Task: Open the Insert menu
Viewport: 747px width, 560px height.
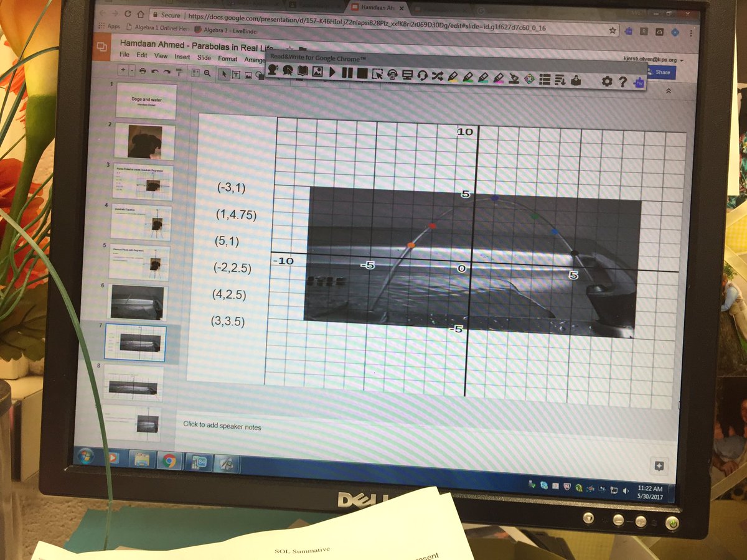Action: 182,57
